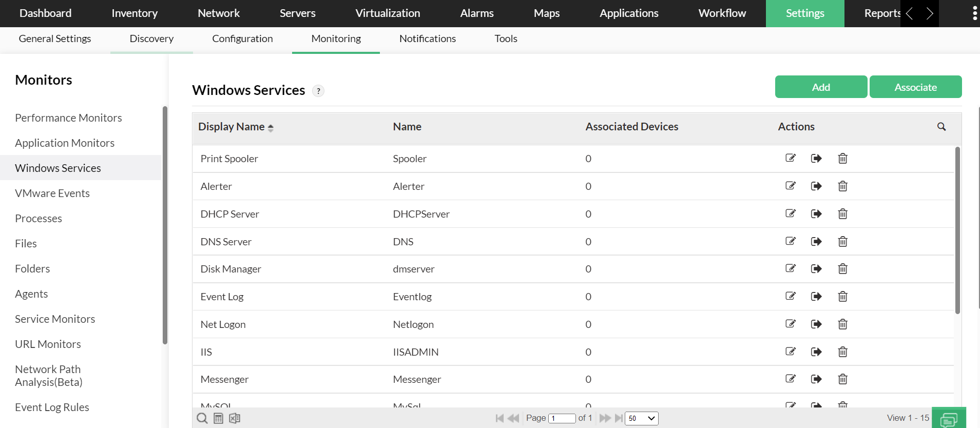The width and height of the screenshot is (980, 428).
Task: Click the Page number input field
Action: tap(562, 418)
